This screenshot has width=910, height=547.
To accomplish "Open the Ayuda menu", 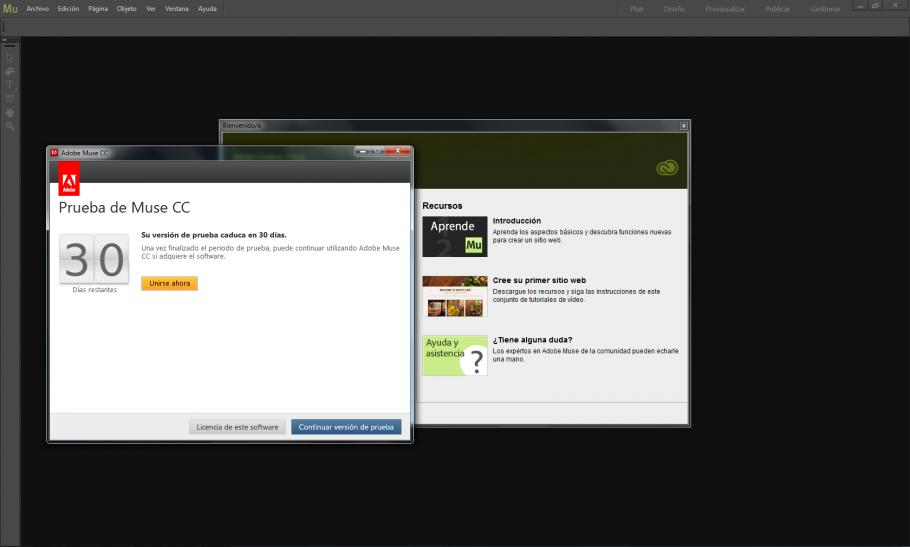I will click(x=207, y=9).
